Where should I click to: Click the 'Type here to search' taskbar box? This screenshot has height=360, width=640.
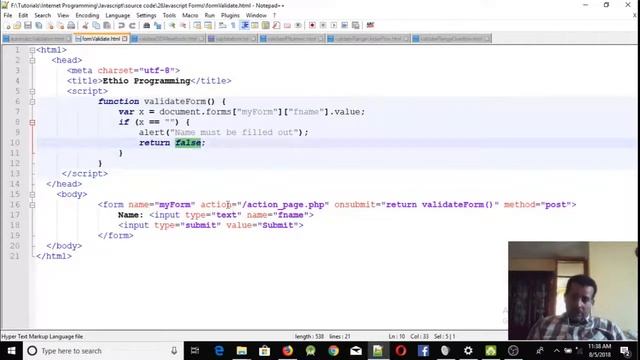[x=102, y=351]
